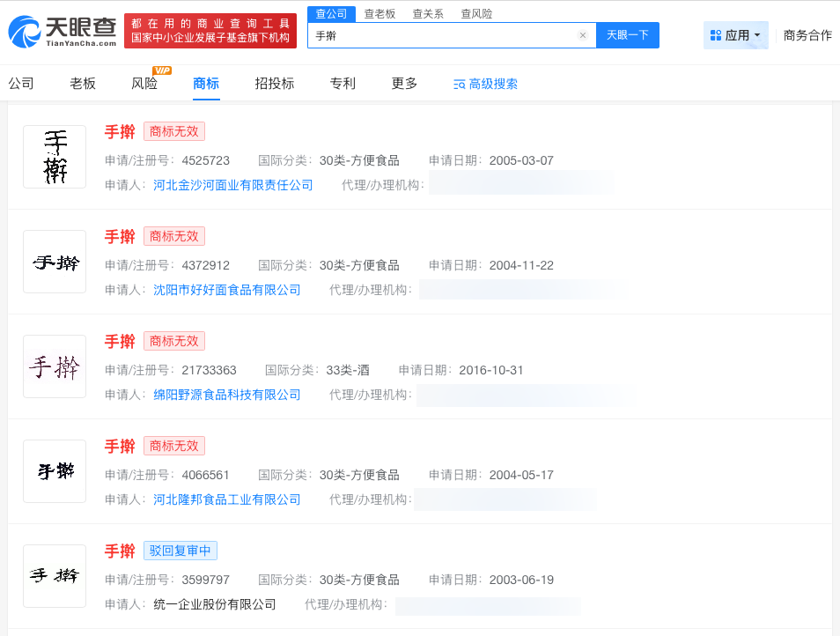Select the 查关系 search tab
The width and height of the screenshot is (840, 636).
pos(428,14)
